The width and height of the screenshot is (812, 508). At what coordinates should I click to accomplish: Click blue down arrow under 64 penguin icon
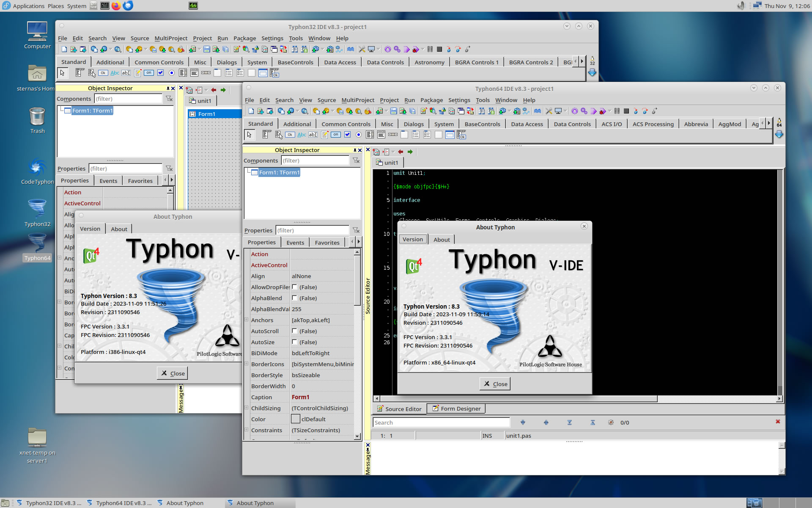pos(779,134)
